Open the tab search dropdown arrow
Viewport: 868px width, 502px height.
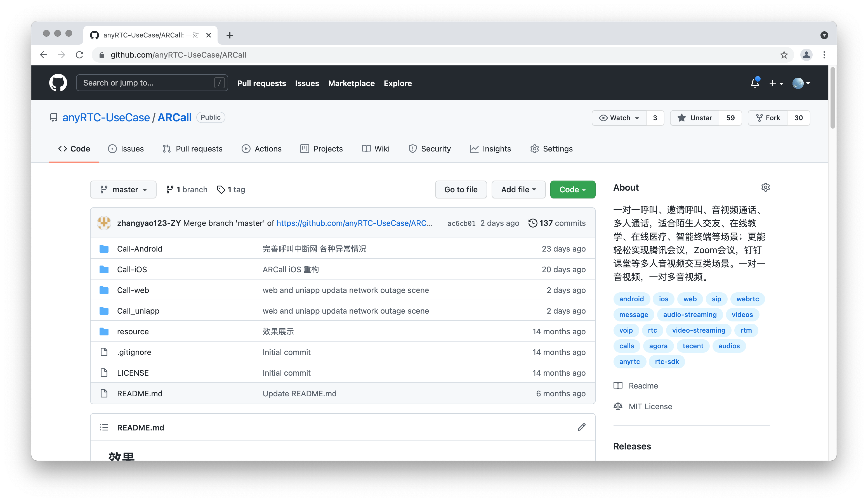point(824,35)
